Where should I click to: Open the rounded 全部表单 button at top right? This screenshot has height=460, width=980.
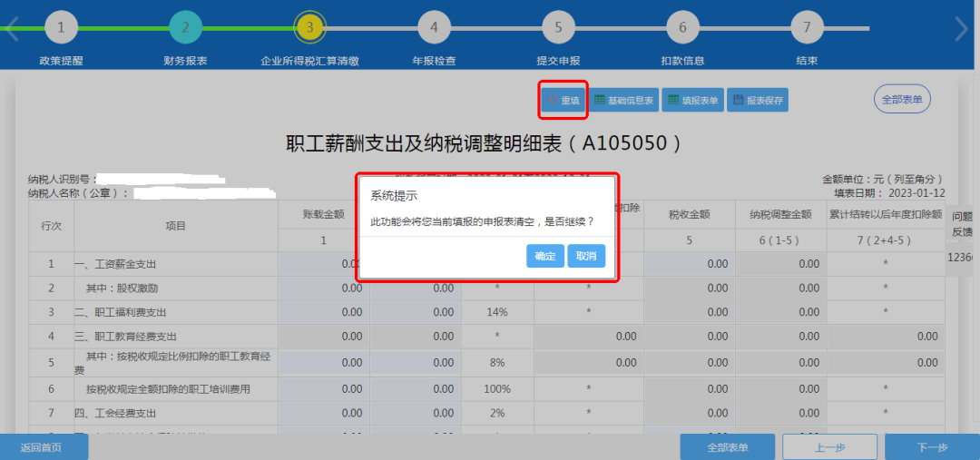coord(901,100)
